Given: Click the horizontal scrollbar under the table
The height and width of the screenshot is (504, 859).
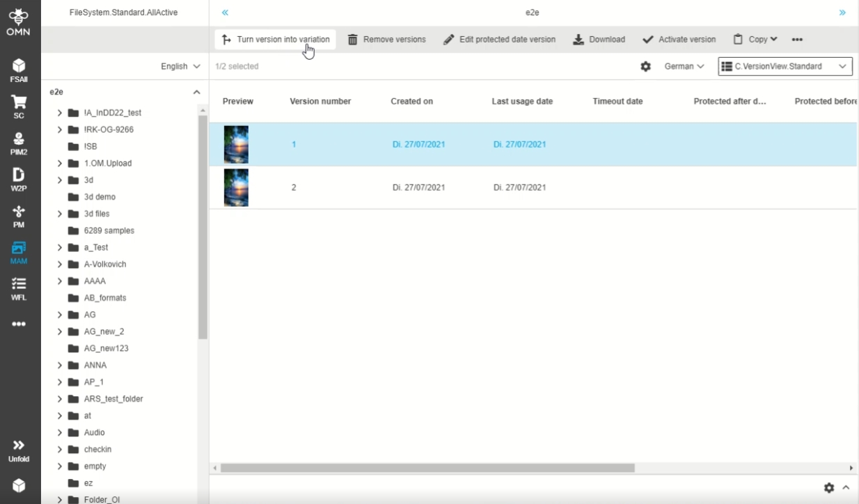Looking at the screenshot, I should point(427,468).
